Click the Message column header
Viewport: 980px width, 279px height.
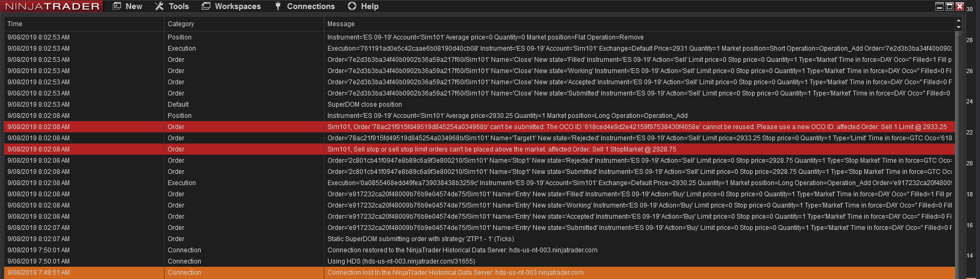[639, 24]
